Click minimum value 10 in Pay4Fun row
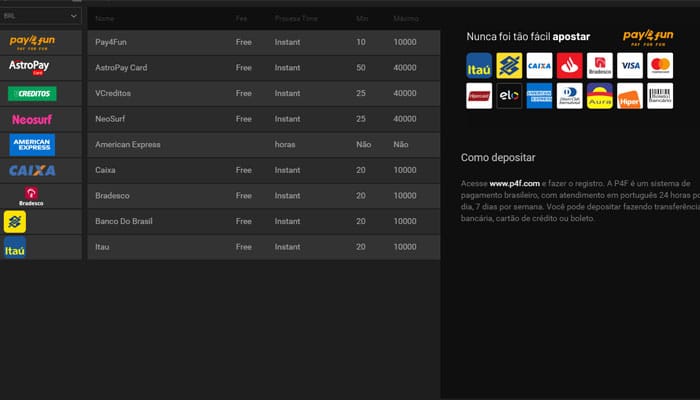This screenshot has height=400, width=700. click(361, 42)
